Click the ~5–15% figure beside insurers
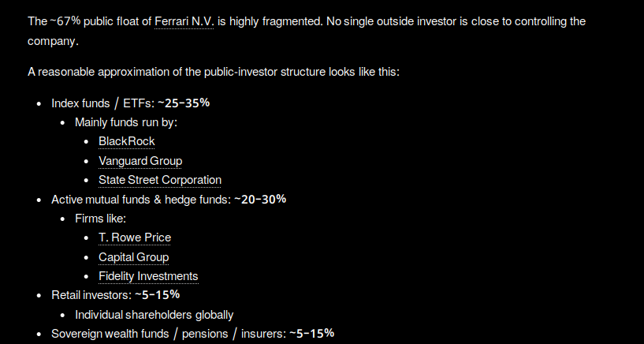 (x=311, y=334)
